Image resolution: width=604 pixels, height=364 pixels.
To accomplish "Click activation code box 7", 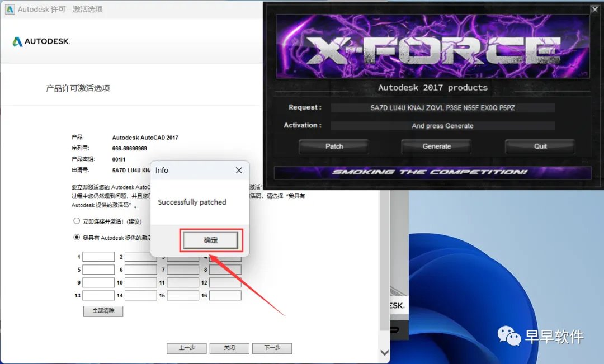I will pos(183,270).
